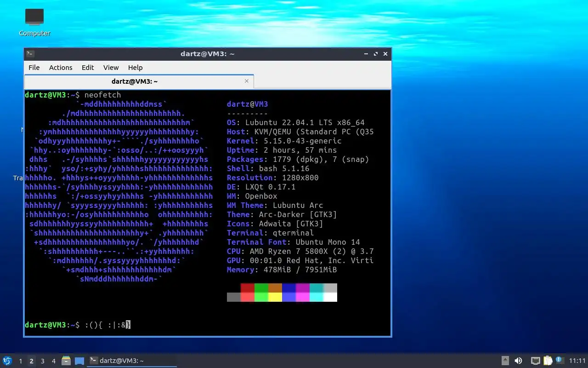Close the dartz@VM3 terminal tab with its x

[247, 81]
